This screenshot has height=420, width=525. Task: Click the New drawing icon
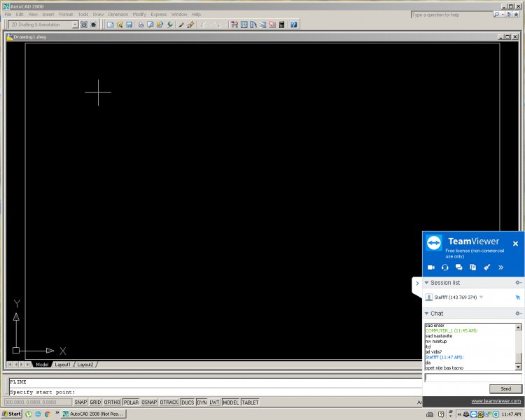click(111, 24)
